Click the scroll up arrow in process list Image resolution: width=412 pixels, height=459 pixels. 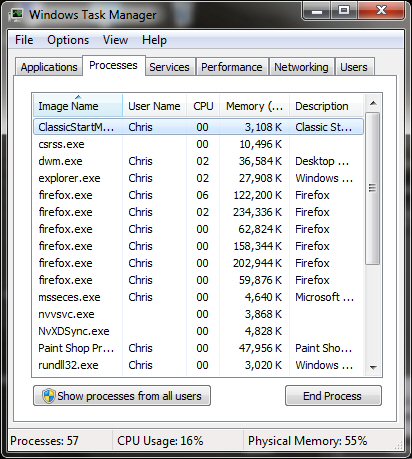(x=373, y=103)
